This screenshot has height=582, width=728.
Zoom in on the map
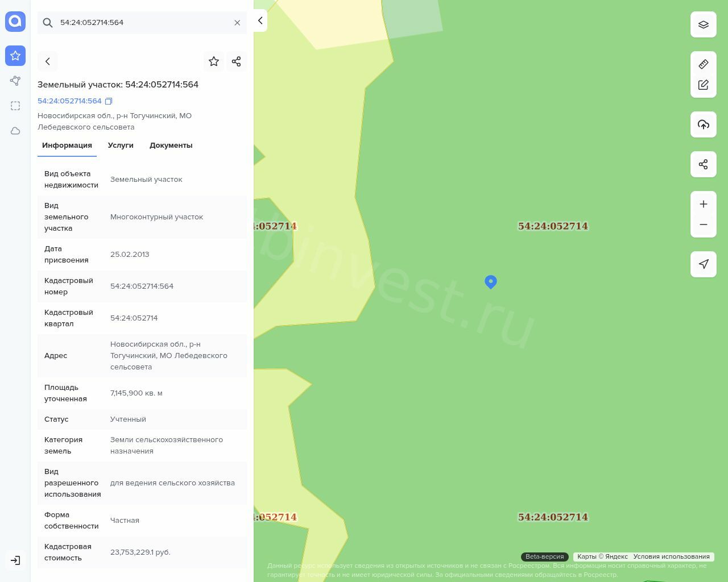point(703,204)
